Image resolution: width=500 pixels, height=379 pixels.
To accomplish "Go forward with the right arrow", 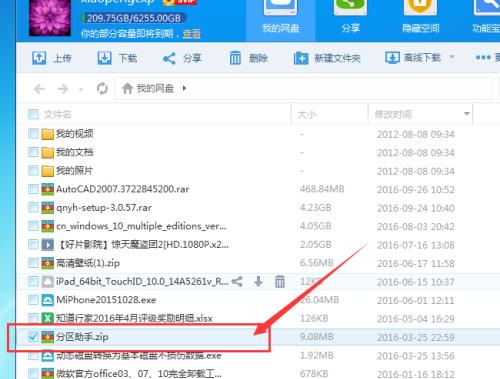I will point(62,89).
